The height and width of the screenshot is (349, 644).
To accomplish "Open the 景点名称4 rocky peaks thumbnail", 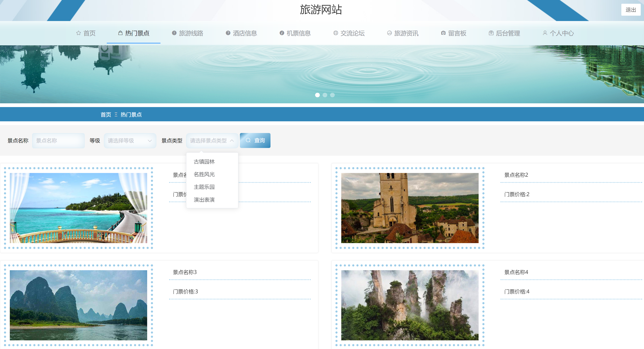I will point(410,305).
